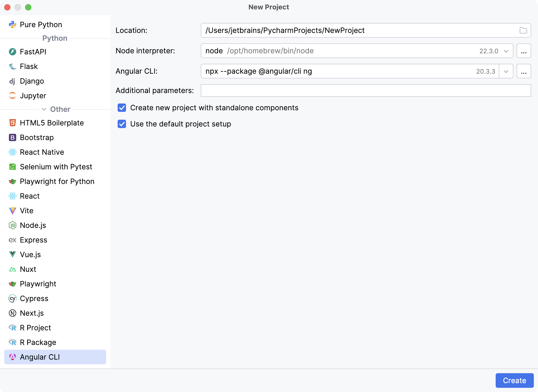Select the Next.js project type

click(32, 313)
